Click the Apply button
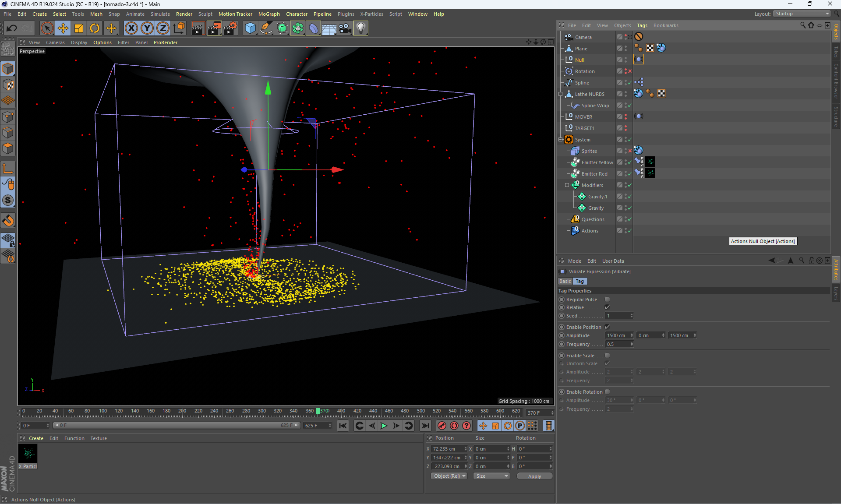This screenshot has width=841, height=504. click(534, 476)
